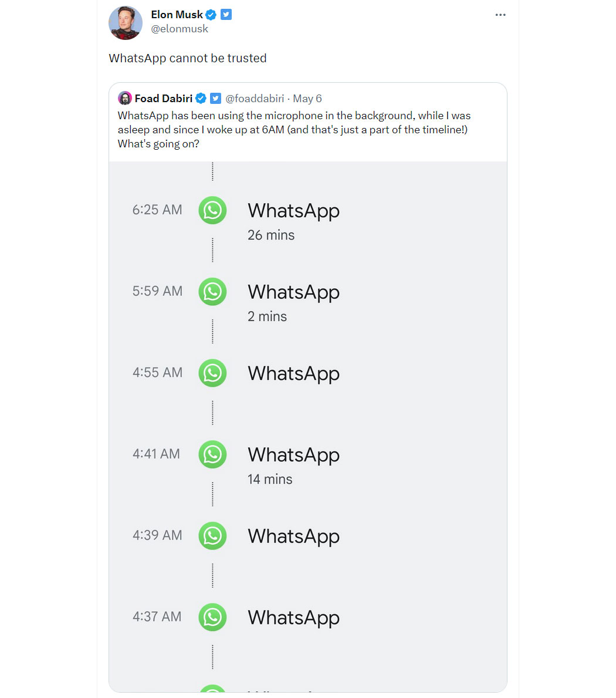Image resolution: width=616 pixels, height=698 pixels.
Task: Click Foad Dabiri's small profile avatar
Action: 124,98
